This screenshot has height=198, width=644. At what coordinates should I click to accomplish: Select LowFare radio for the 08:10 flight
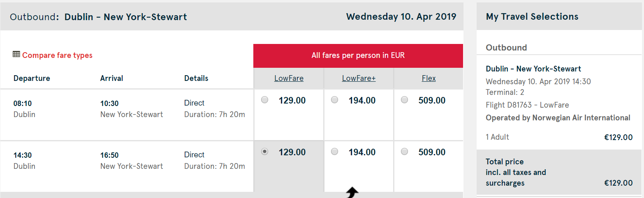265,100
